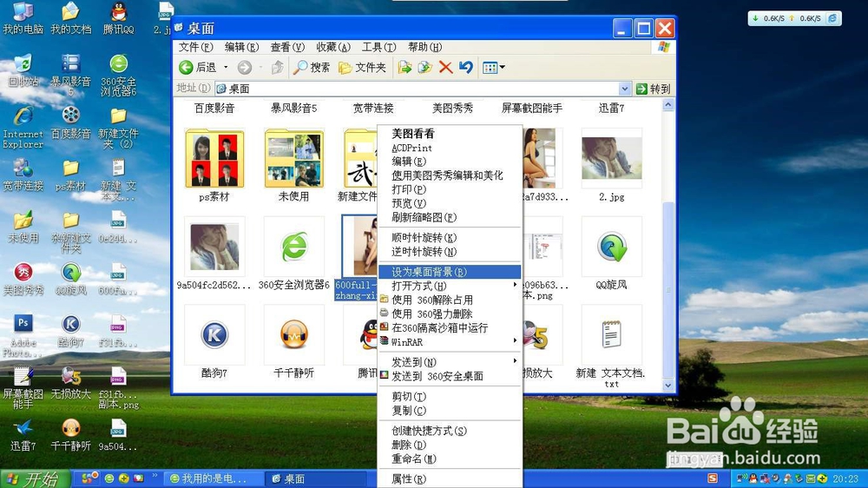
Task: Select 逆时针旋转(N) menu entry
Action: pos(450,252)
